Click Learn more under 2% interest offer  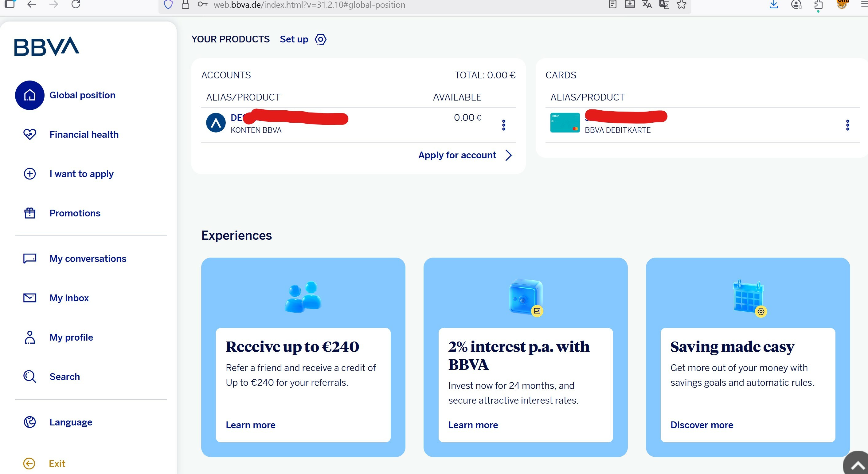473,425
